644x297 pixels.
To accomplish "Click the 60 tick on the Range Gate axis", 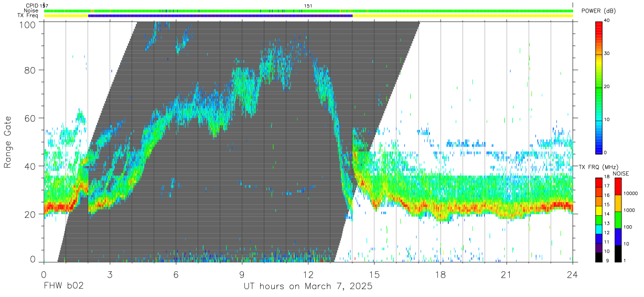I will 31,118.
